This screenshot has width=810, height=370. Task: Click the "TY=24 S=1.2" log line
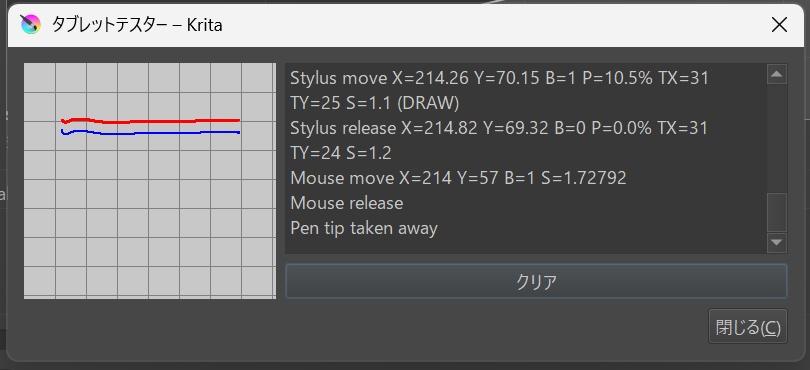[340, 153]
